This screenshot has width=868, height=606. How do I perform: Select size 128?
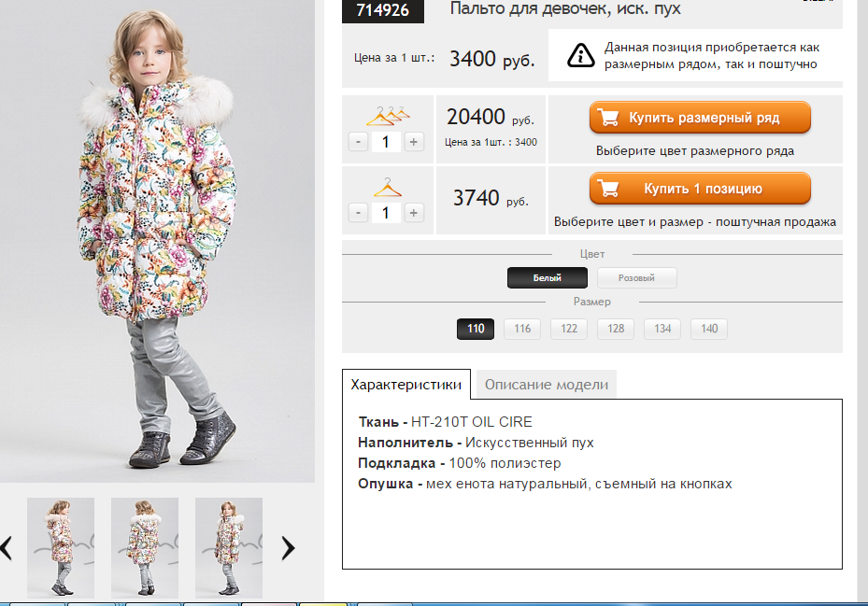point(616,329)
